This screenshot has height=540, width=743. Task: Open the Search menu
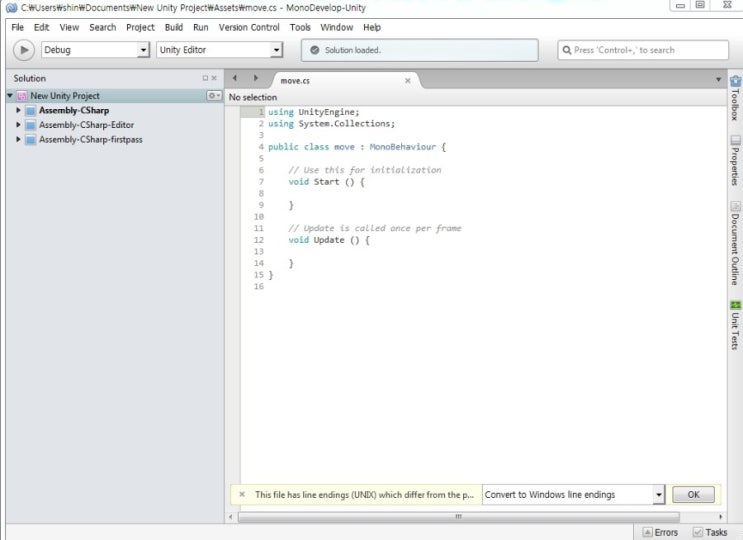pos(103,27)
